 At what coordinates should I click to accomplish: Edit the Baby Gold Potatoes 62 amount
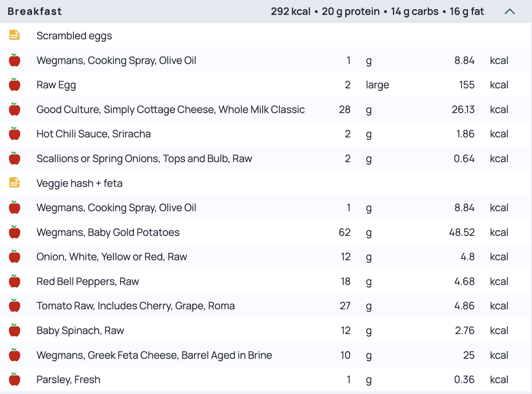pos(344,232)
